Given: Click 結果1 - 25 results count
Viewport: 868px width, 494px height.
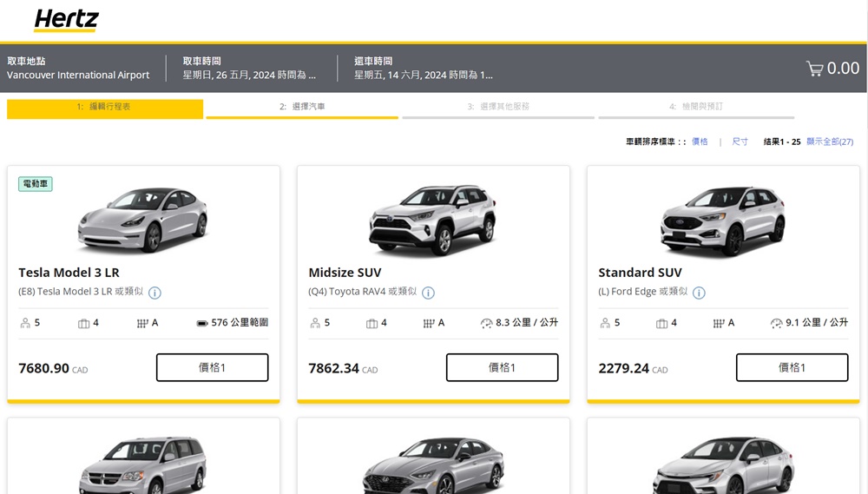Looking at the screenshot, I should (782, 142).
